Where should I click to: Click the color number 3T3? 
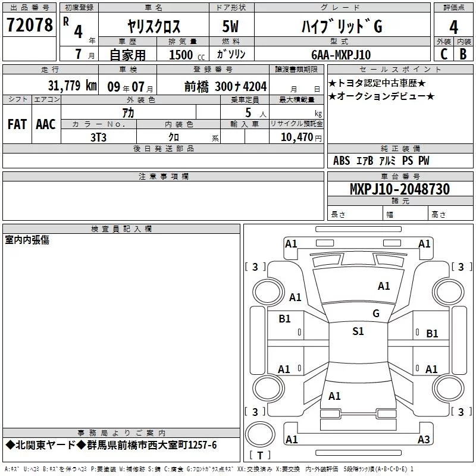tap(98, 137)
